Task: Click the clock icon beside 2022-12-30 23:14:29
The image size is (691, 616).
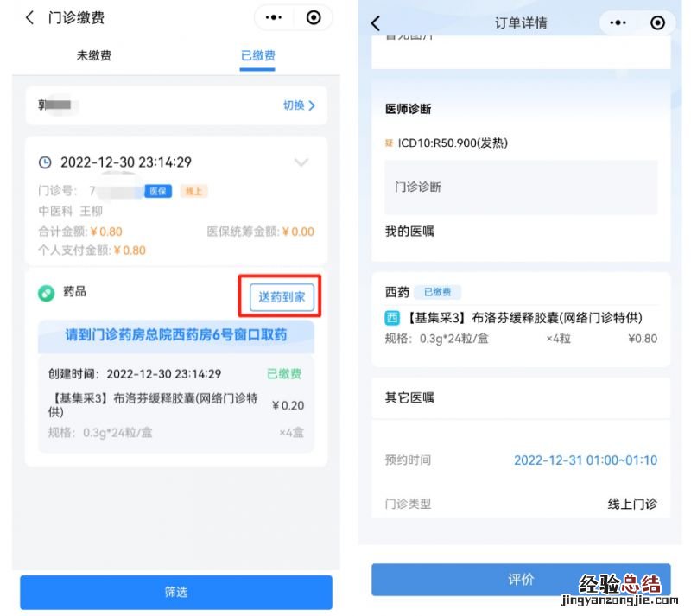Action: 45,162
